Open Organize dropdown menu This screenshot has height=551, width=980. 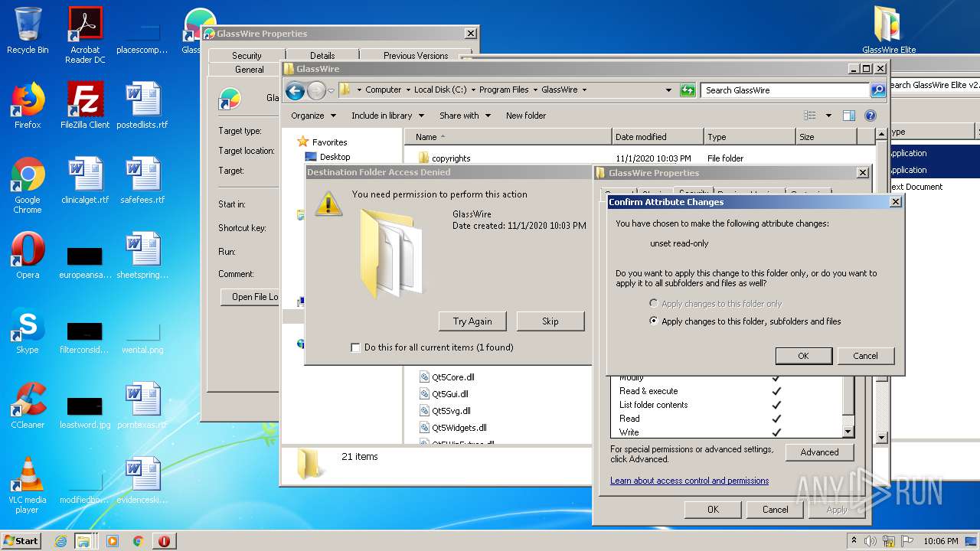click(313, 116)
